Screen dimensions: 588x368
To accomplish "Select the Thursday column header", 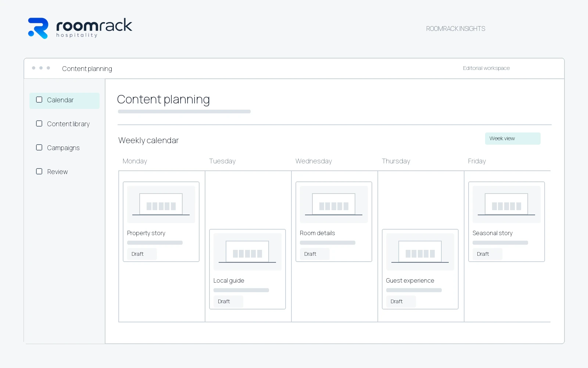I will (x=396, y=161).
